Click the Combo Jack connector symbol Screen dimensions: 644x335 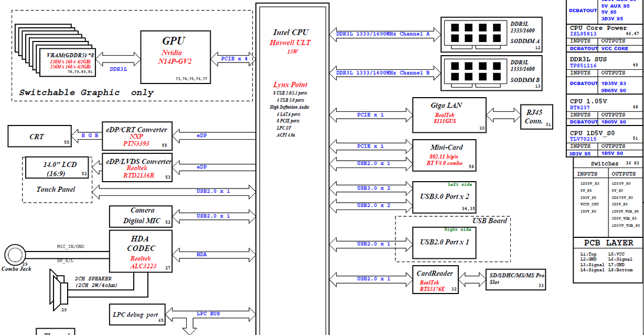coord(14,255)
